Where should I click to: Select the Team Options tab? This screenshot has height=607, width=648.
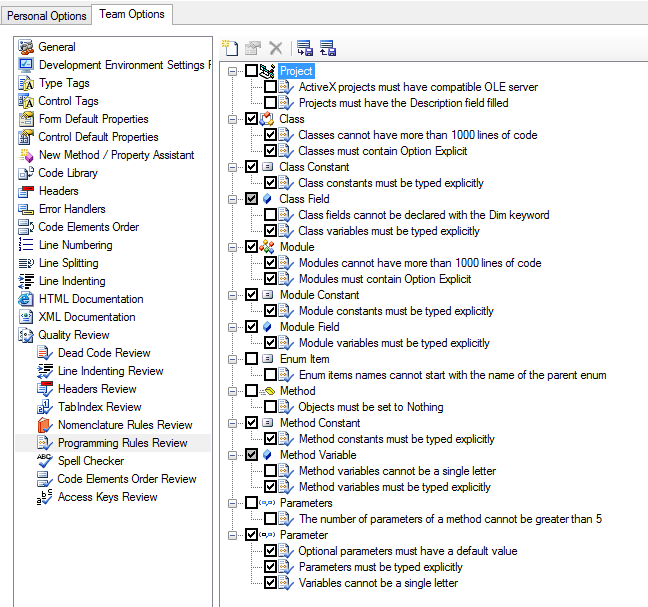point(132,14)
